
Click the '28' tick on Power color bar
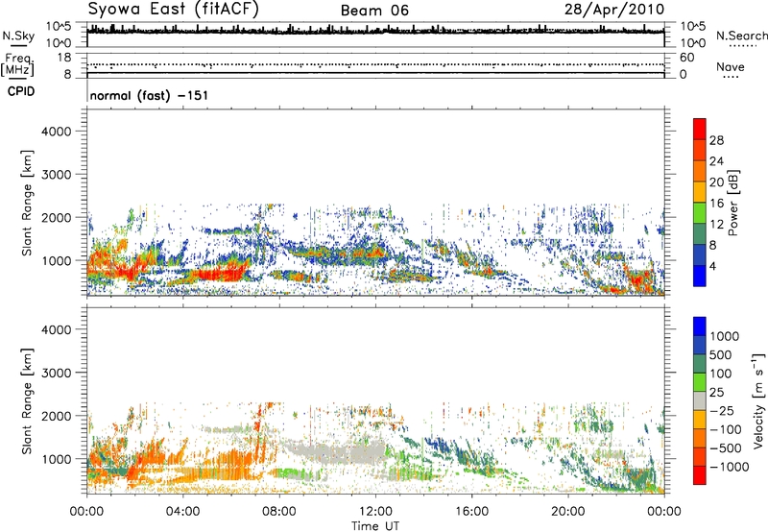[716, 140]
